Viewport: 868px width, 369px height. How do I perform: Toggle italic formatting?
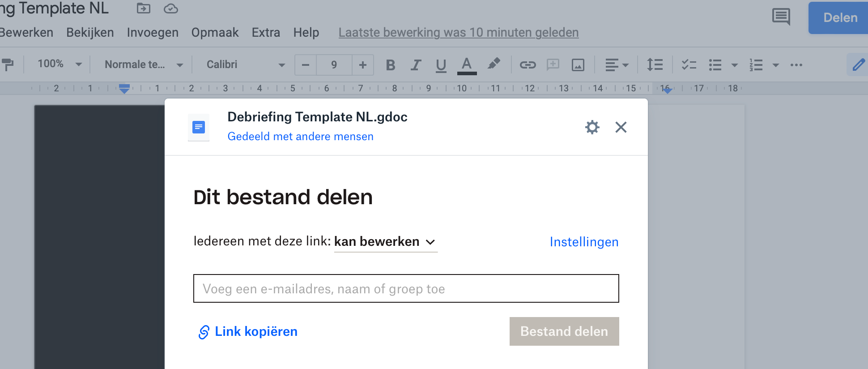click(x=416, y=65)
